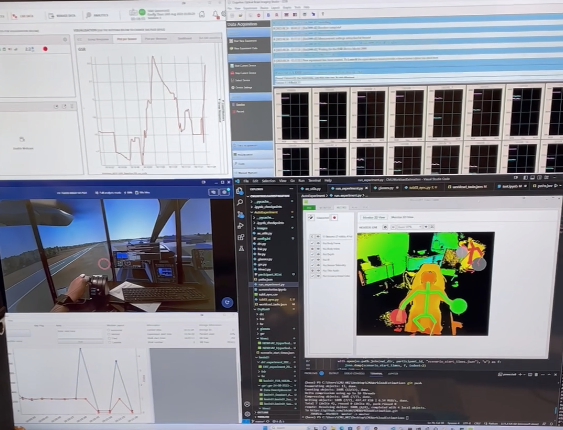Click the Explorer more actions ellipsis
The width and height of the screenshot is (563, 430).
tap(292, 189)
